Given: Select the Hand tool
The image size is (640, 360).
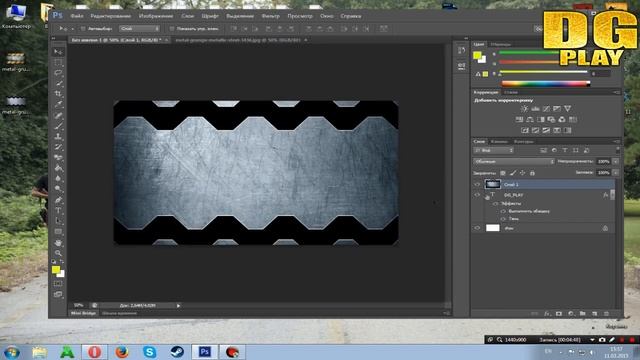Looking at the screenshot, I should [58, 242].
